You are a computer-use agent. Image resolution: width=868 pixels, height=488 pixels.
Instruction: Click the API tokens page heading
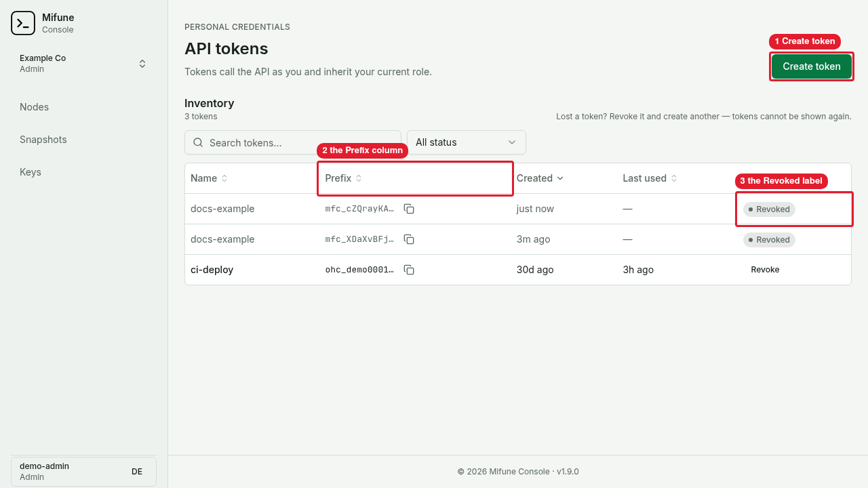[x=226, y=49]
